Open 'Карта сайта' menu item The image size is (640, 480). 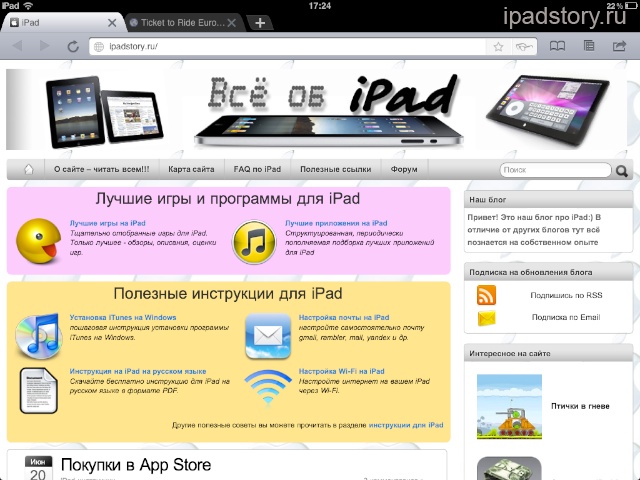coord(191,169)
